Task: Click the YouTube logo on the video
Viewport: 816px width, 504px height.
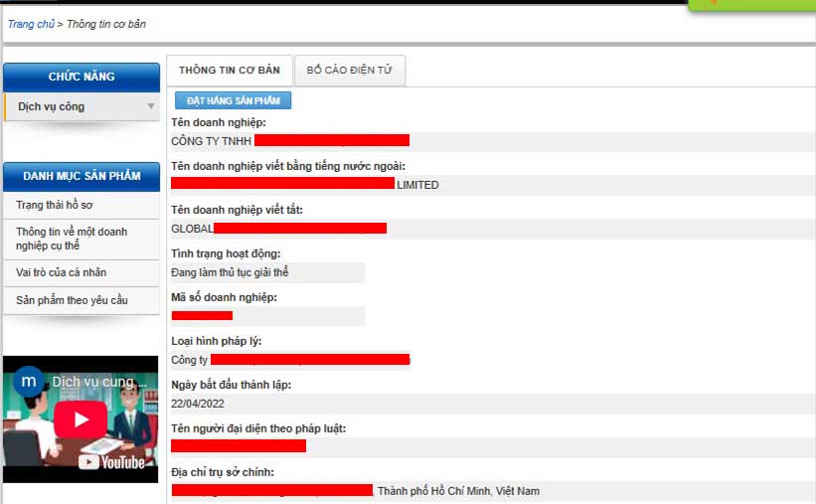Action: click(111, 461)
